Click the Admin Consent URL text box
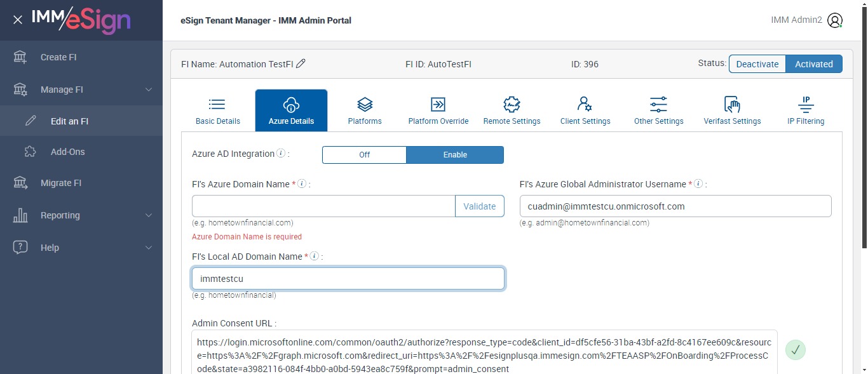This screenshot has height=374, width=868. (x=484, y=352)
